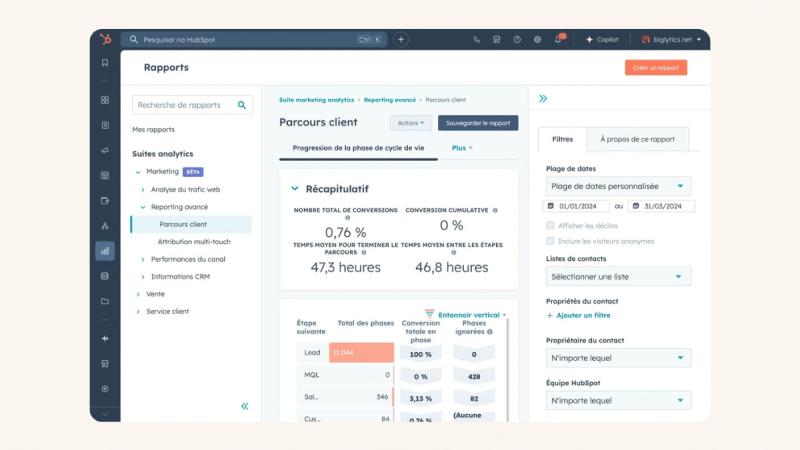
Task: Open the reporting bar chart icon in sidebar
Action: pos(105,251)
